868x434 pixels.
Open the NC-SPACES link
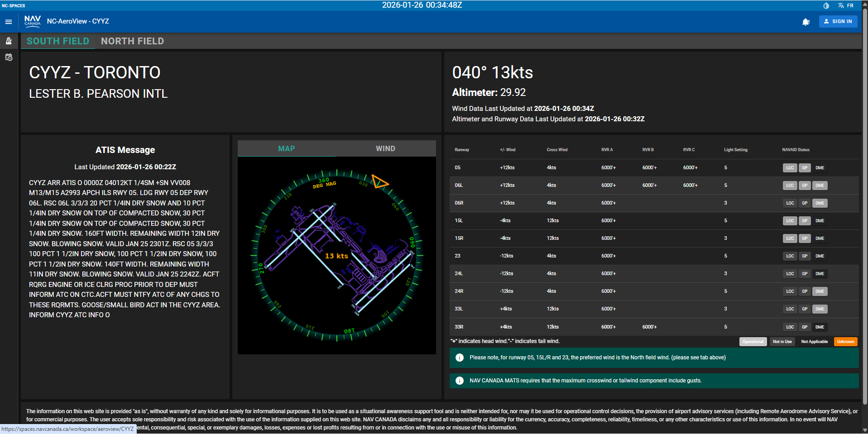[13, 5]
